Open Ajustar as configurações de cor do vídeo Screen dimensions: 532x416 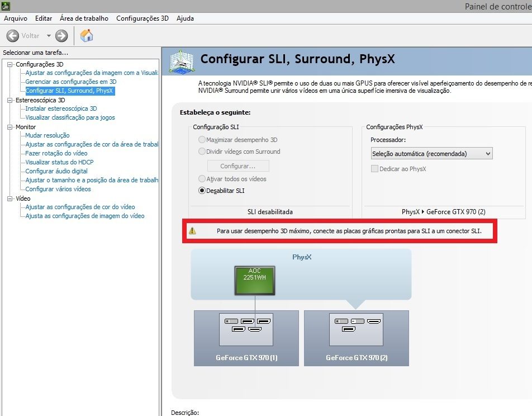80,207
